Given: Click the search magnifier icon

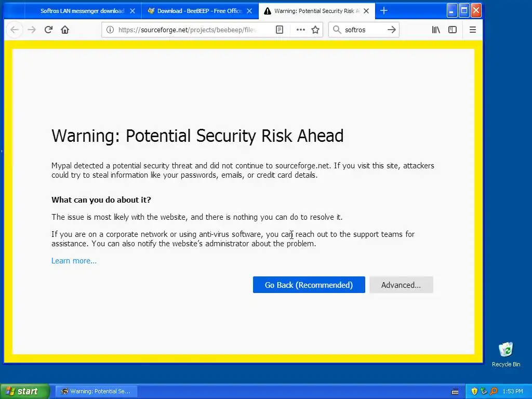Looking at the screenshot, I should [x=337, y=30].
